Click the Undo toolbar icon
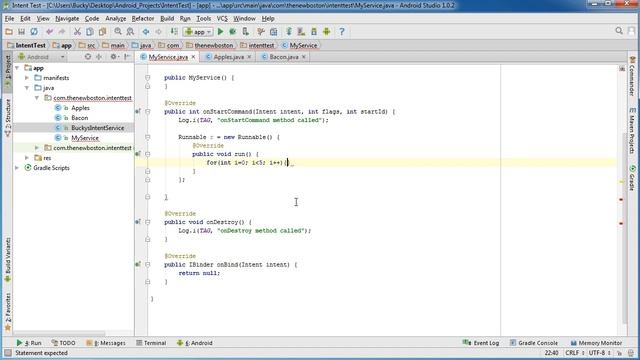 coord(49,32)
